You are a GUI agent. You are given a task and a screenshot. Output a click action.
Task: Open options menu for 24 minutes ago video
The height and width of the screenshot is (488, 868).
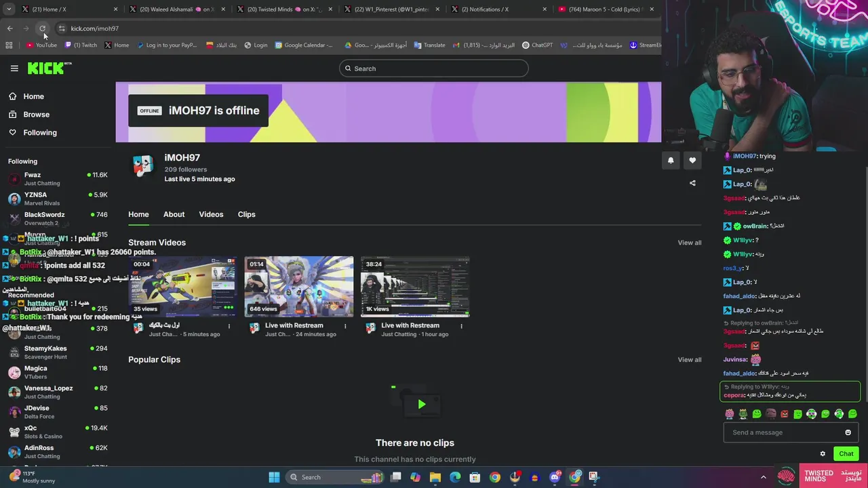pyautogui.click(x=345, y=326)
